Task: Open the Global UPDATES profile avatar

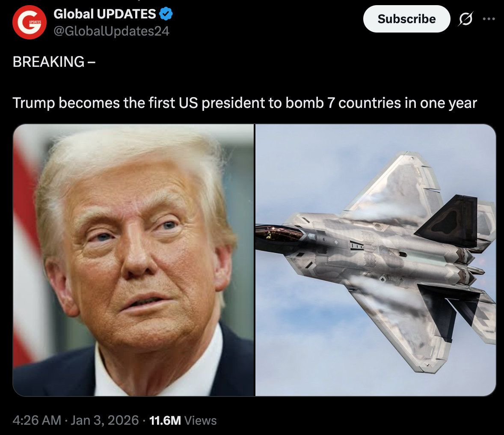Action: coord(29,22)
